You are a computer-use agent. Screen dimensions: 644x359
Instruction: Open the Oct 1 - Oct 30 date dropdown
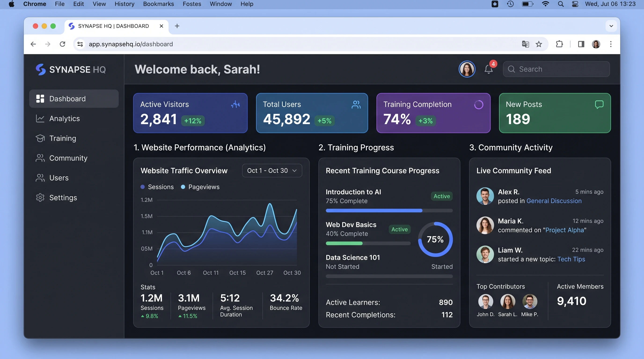(x=272, y=171)
